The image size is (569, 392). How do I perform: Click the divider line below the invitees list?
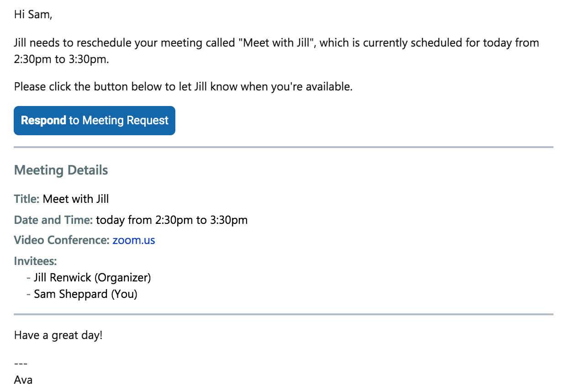pyautogui.click(x=284, y=314)
